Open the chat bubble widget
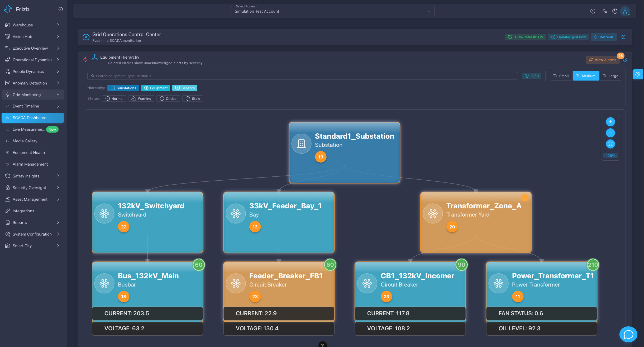Screen dimensions: 644x347 [628, 334]
